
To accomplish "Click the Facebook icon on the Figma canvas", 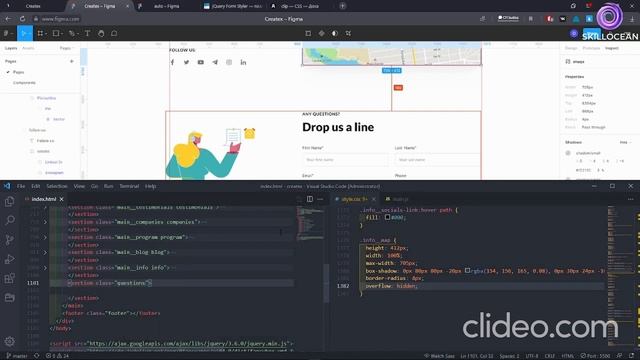I will coord(172,62).
